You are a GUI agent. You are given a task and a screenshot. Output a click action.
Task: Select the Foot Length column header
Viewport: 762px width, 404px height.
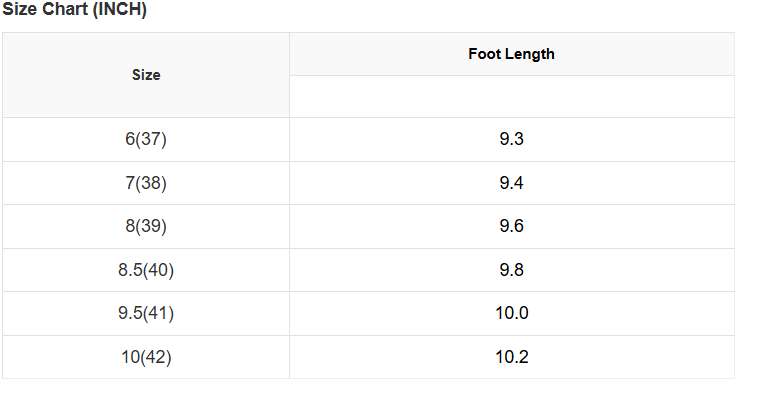tap(511, 54)
